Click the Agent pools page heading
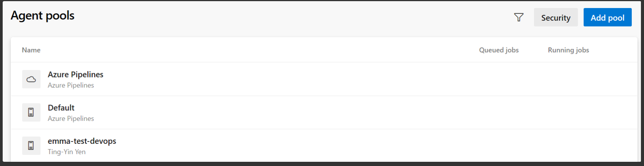The height and width of the screenshot is (166, 644). pyautogui.click(x=43, y=16)
